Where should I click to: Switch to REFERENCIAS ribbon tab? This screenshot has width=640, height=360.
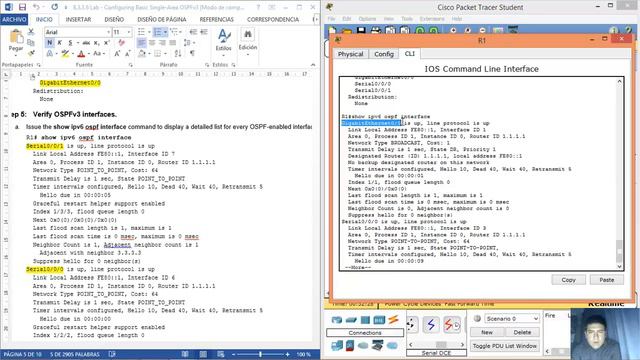[216, 19]
